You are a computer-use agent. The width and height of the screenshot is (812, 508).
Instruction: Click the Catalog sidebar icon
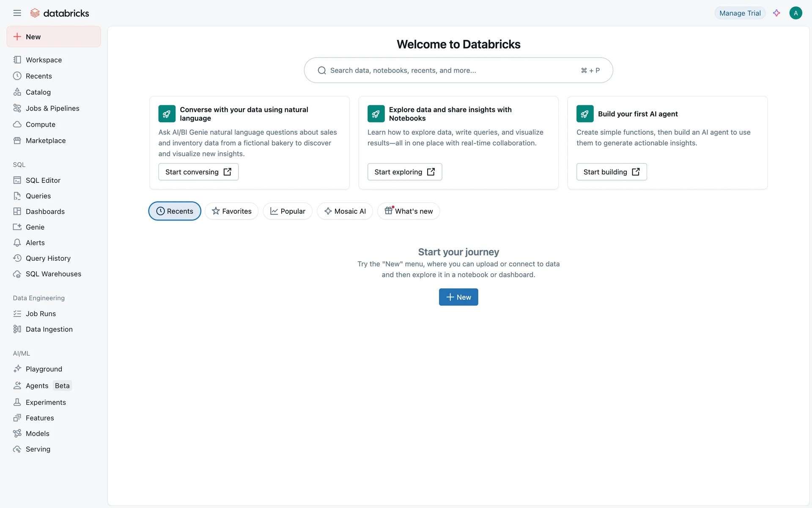tap(17, 92)
